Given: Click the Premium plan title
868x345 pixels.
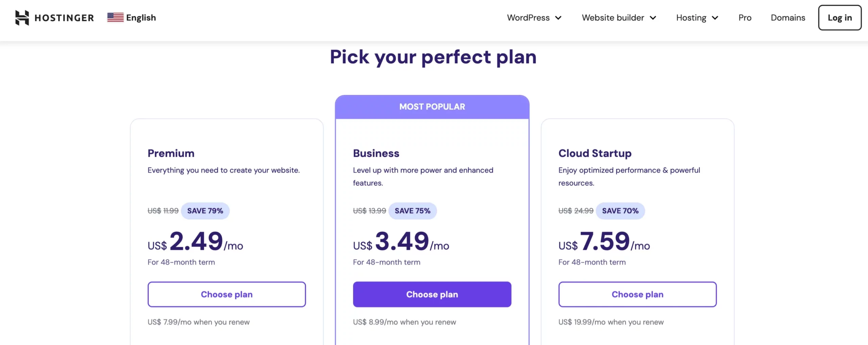Looking at the screenshot, I should pyautogui.click(x=171, y=153).
